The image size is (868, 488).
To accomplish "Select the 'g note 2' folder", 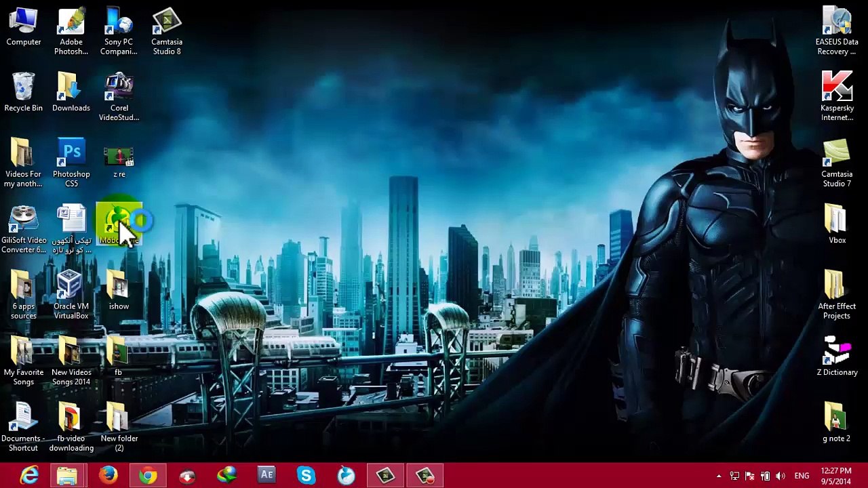I will tap(837, 423).
